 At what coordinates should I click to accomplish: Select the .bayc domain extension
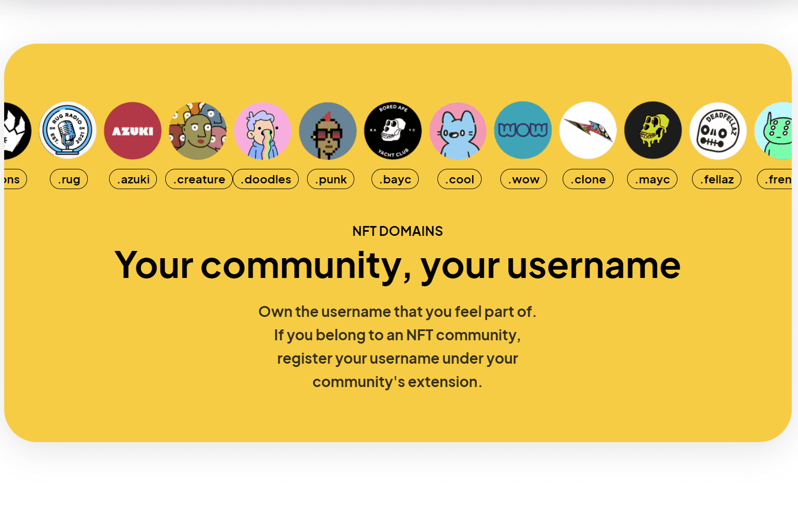click(395, 179)
